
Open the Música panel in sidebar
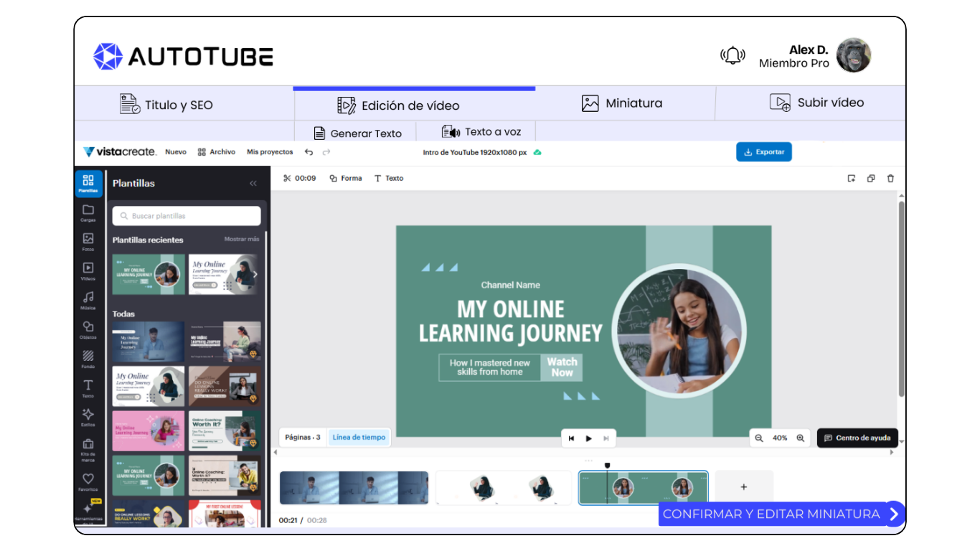pyautogui.click(x=88, y=300)
